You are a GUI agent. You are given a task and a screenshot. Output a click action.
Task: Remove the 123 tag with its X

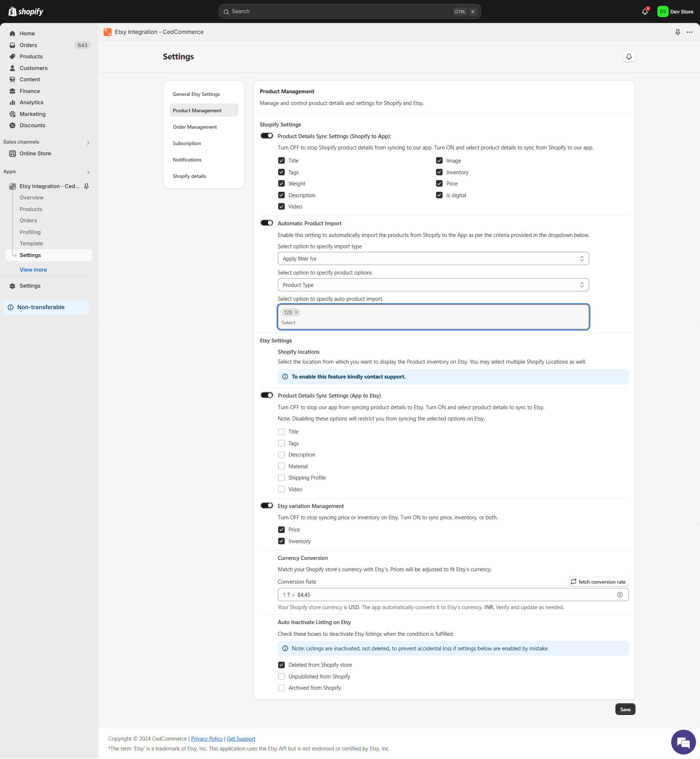click(x=296, y=312)
